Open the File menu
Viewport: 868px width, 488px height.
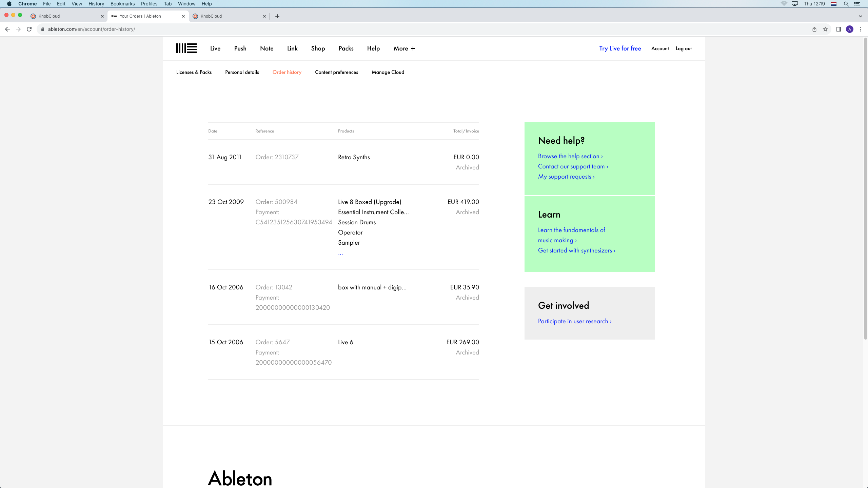pos(47,4)
